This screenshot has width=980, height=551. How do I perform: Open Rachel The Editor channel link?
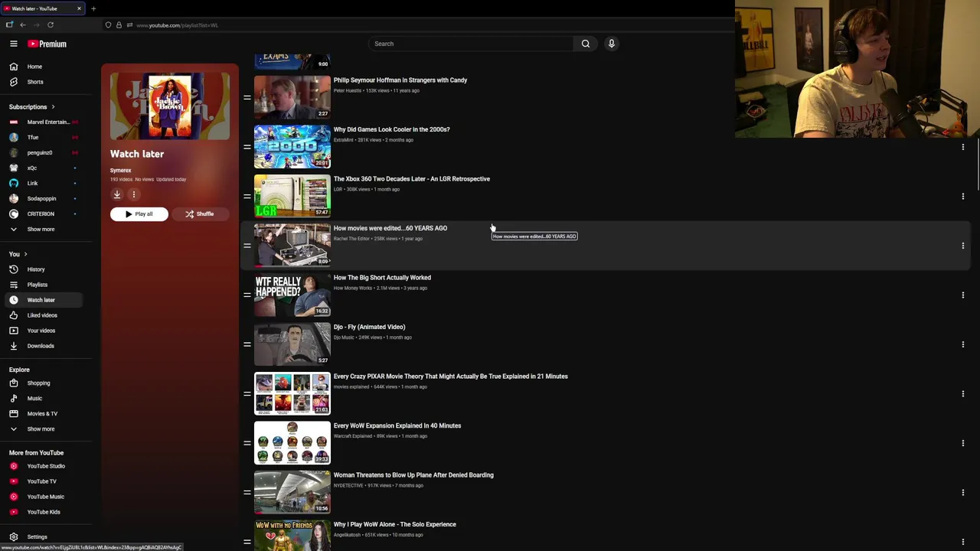(x=351, y=239)
